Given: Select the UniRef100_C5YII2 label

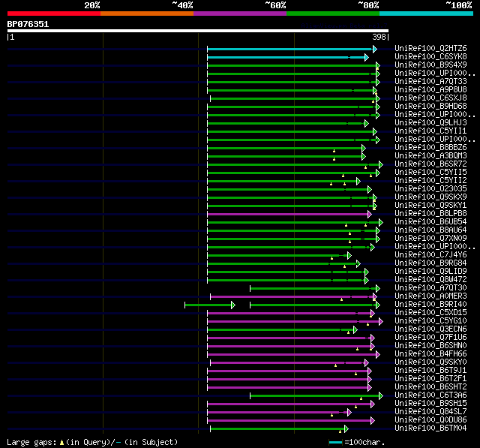Looking at the screenshot, I should pos(430,180).
